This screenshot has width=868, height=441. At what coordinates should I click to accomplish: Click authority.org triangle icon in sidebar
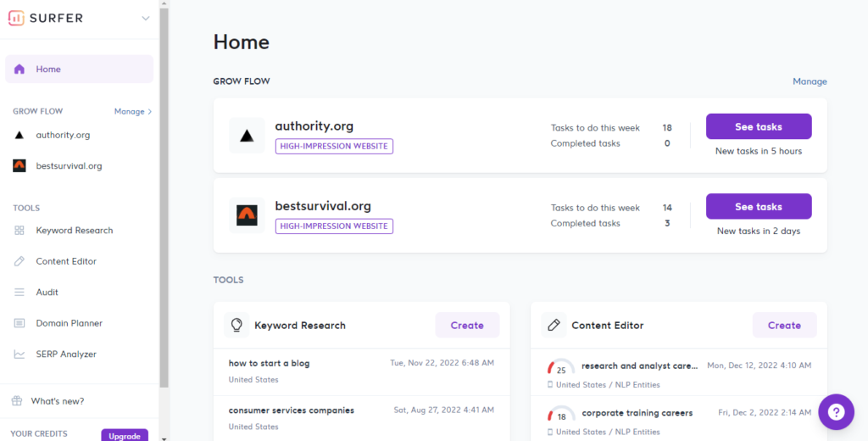(19, 135)
